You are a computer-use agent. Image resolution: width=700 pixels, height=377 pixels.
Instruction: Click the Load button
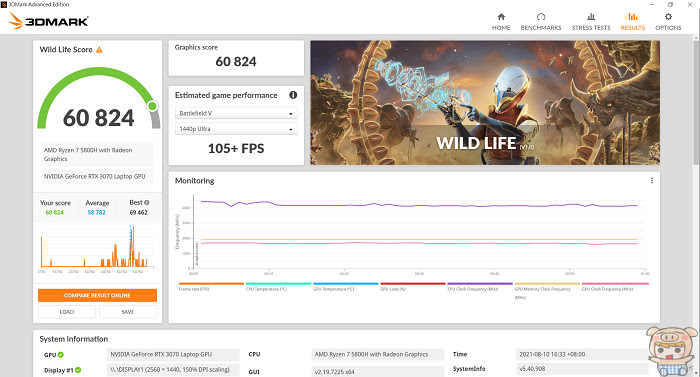pos(67,312)
